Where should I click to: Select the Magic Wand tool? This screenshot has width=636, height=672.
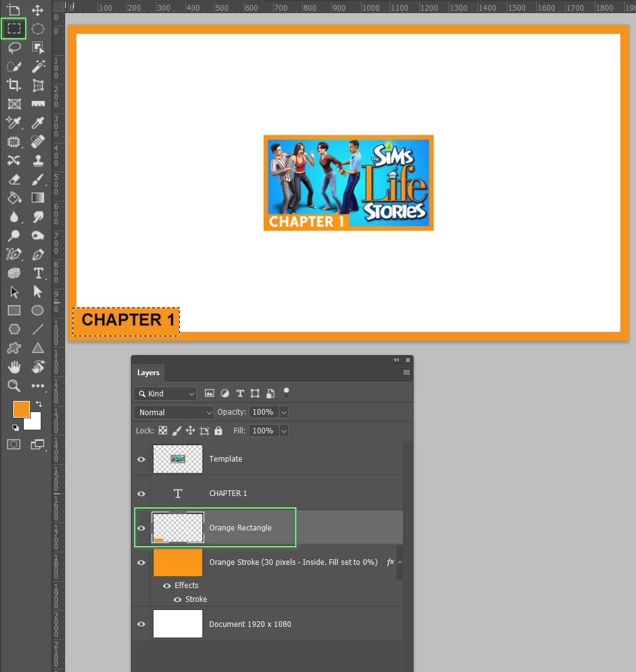tap(38, 66)
